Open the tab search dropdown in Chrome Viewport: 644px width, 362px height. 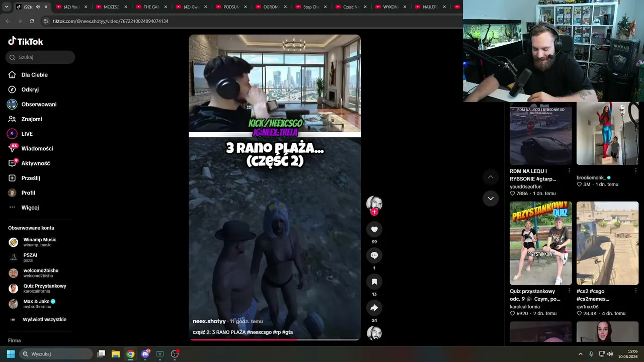(x=6, y=7)
